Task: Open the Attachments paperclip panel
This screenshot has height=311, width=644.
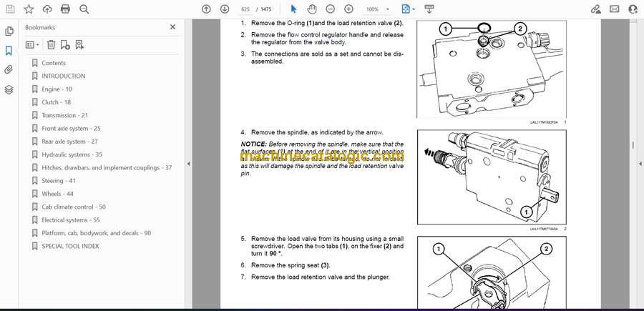Action: point(9,70)
